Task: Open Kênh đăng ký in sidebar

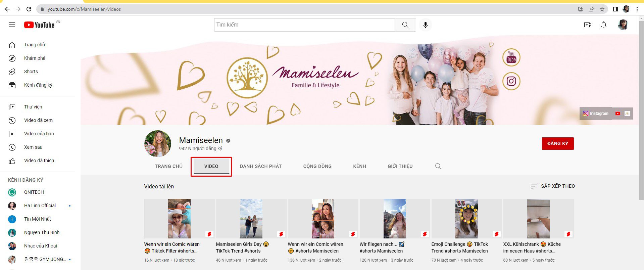Action: pos(38,85)
